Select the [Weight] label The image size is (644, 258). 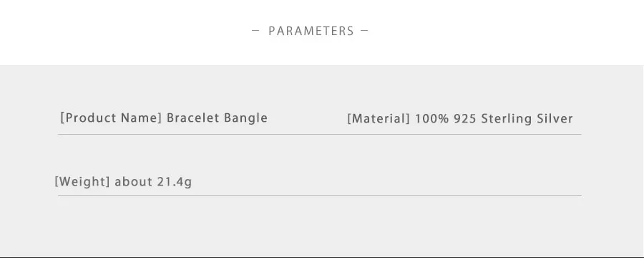coord(82,181)
